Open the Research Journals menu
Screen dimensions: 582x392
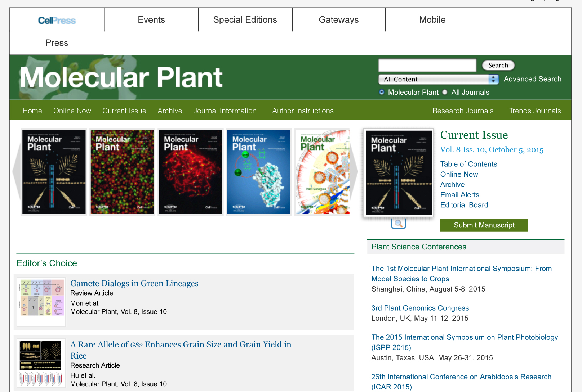click(463, 111)
